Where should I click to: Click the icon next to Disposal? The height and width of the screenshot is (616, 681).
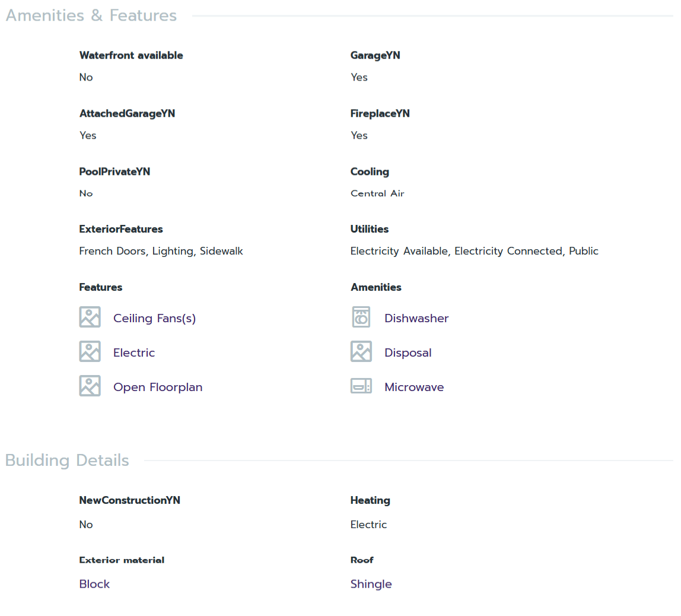[361, 351]
